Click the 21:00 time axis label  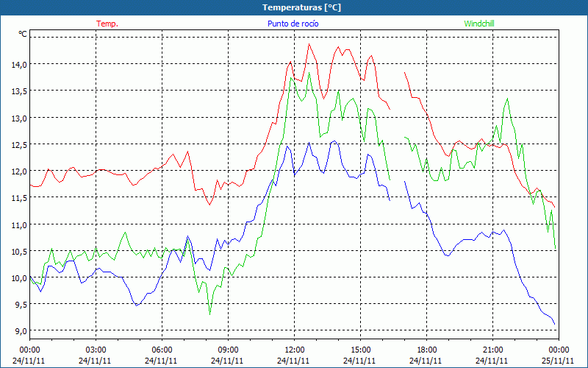tap(492, 350)
